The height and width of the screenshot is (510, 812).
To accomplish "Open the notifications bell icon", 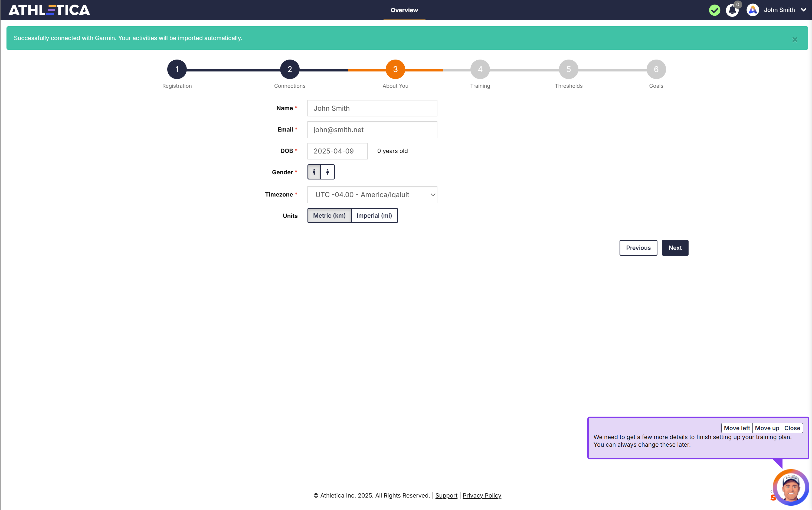I will click(x=732, y=10).
